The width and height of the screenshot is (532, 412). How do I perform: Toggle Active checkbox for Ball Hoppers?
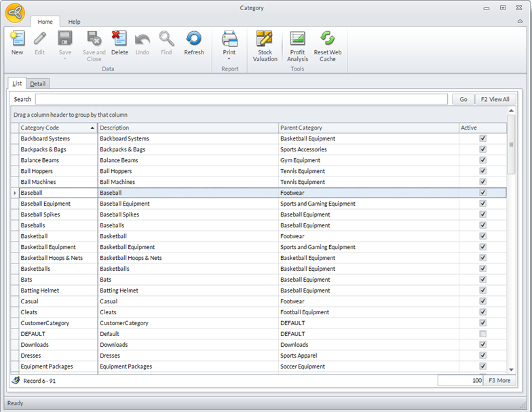point(483,171)
